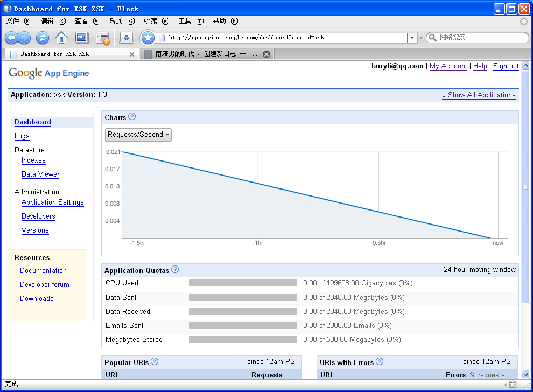Switch to the Dashboard for XSK XSK tab
Screen dimensions: 533x392
coord(71,54)
